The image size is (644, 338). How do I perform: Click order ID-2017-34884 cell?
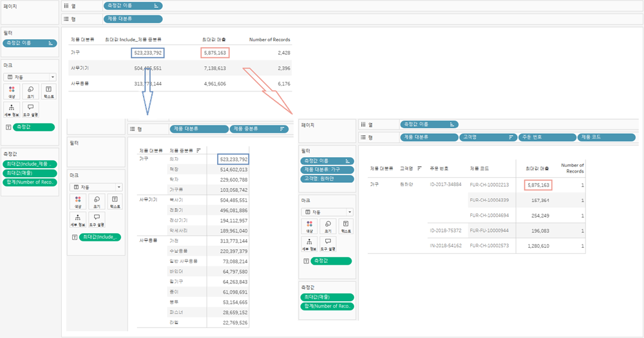446,185
